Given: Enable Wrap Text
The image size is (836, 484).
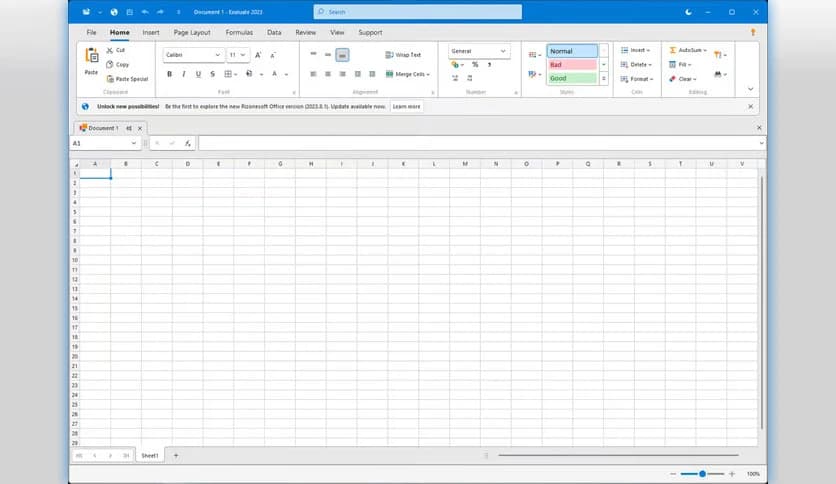Looking at the screenshot, I should (403, 55).
